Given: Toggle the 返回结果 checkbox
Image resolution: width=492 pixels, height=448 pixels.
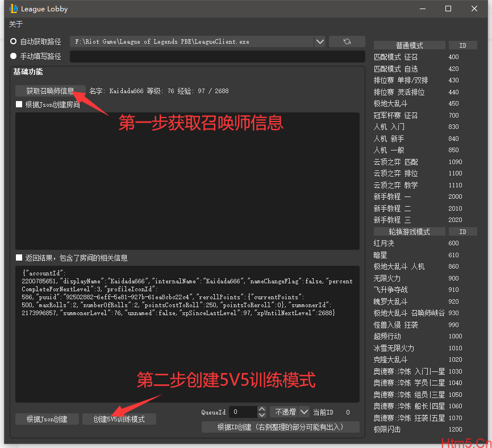Looking at the screenshot, I should pyautogui.click(x=19, y=258).
